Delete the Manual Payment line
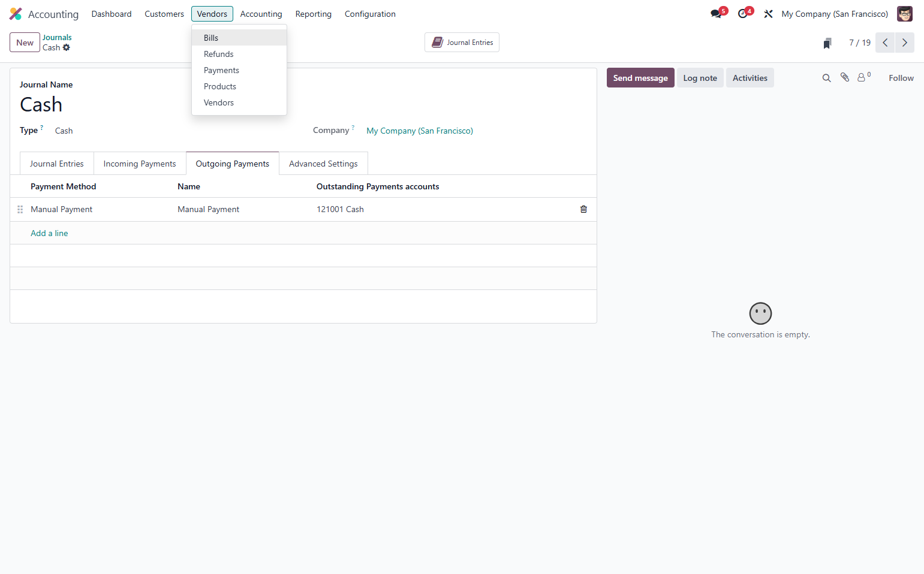The width and height of the screenshot is (924, 574). click(583, 209)
